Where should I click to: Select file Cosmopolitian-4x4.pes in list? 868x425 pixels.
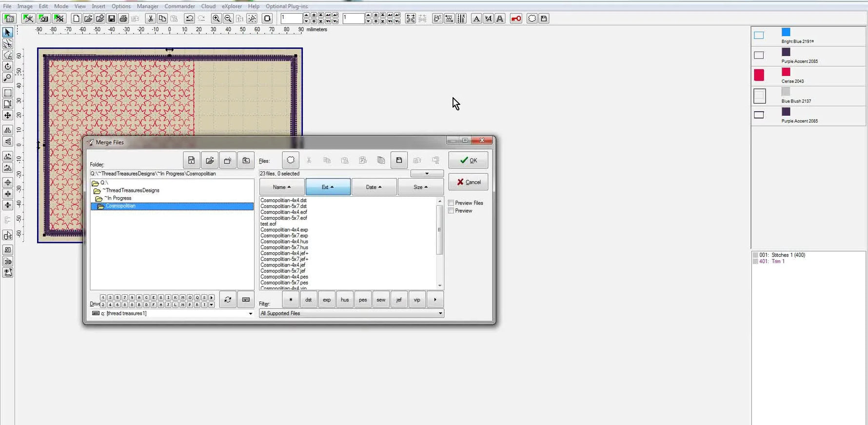pyautogui.click(x=284, y=277)
